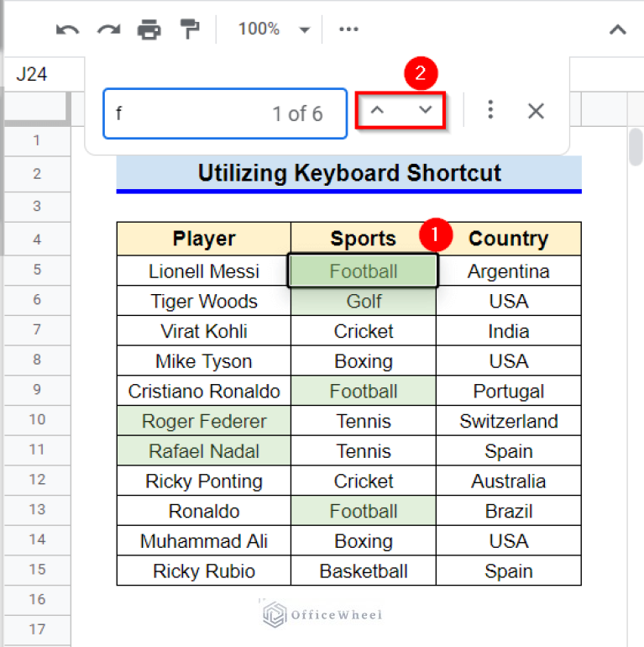Image resolution: width=644 pixels, height=647 pixels.
Task: Close the find box with X
Action: point(536,111)
